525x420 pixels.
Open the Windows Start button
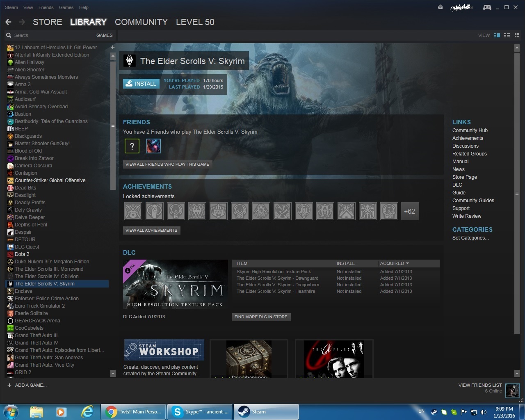pyautogui.click(x=12, y=411)
